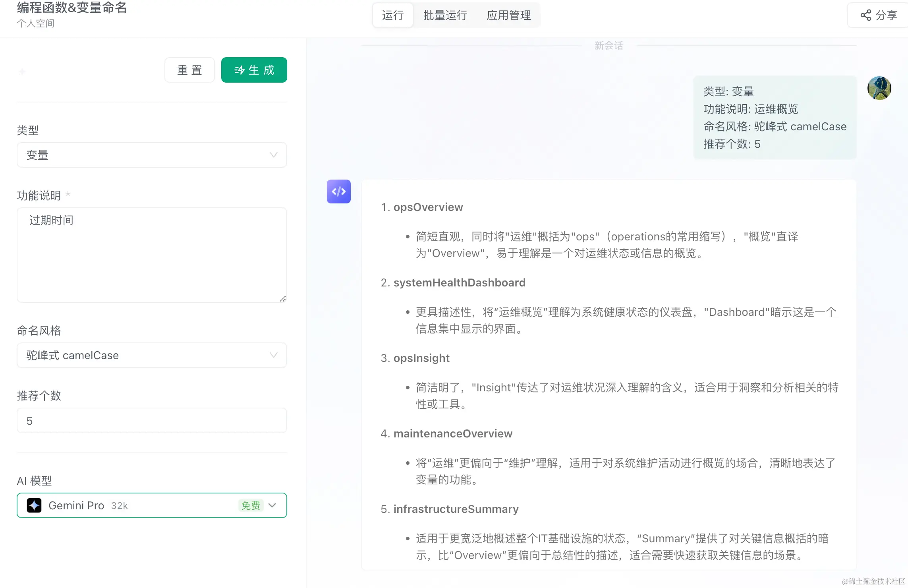Click the share icon at top right
This screenshot has width=908, height=588.
866,15
